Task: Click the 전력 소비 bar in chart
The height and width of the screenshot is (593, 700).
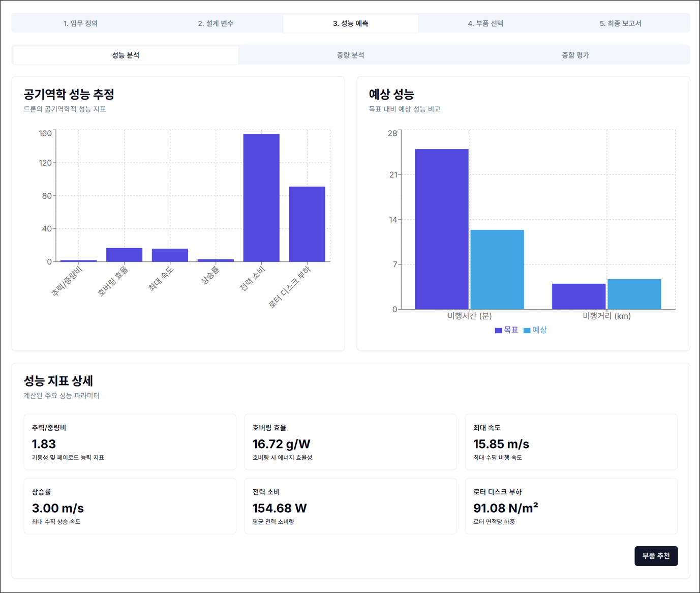Action: pos(261,198)
